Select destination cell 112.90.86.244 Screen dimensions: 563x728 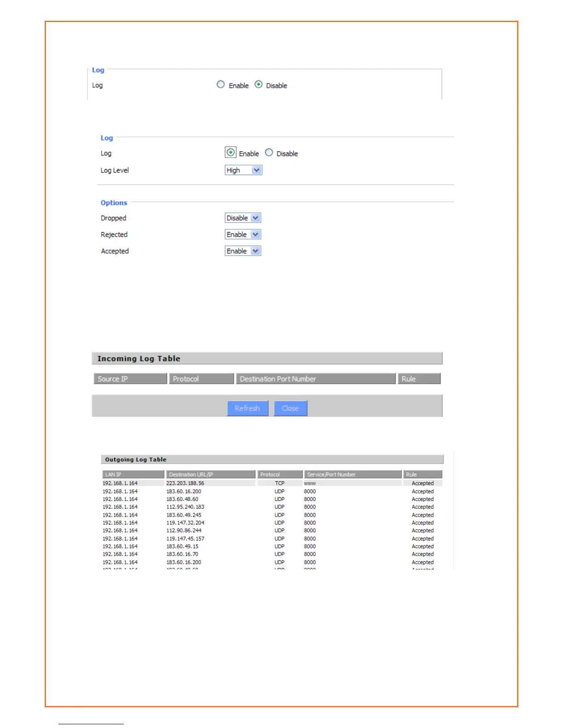click(x=184, y=530)
